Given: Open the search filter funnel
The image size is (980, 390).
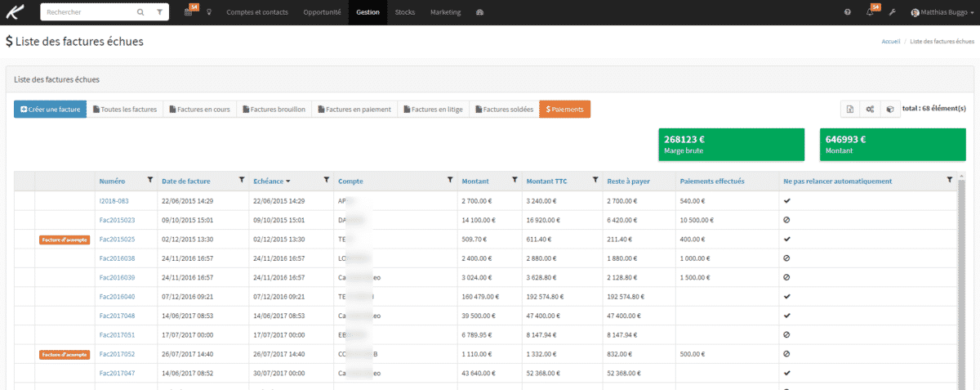Looking at the screenshot, I should pyautogui.click(x=159, y=12).
